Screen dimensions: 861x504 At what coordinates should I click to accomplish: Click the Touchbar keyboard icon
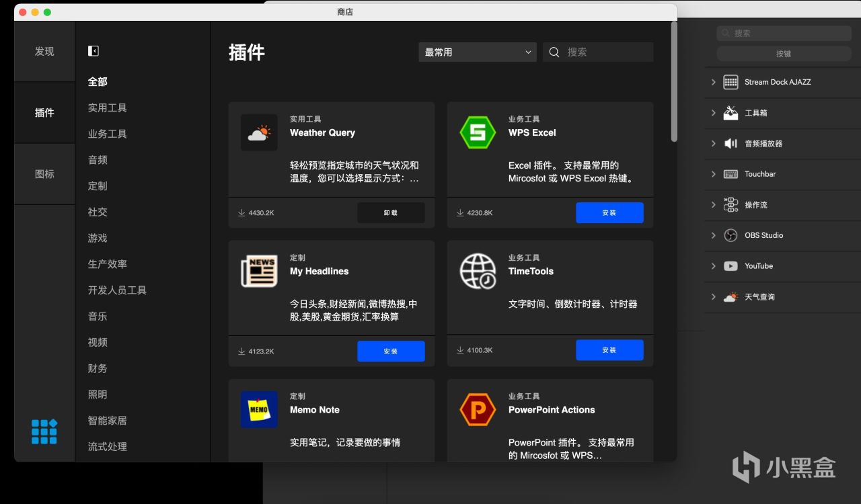[731, 174]
